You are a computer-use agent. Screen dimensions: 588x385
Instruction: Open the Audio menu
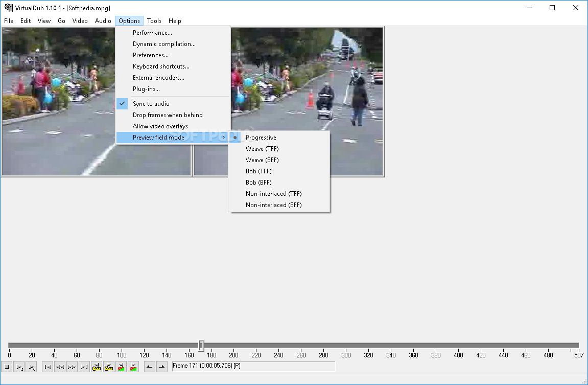click(x=103, y=21)
